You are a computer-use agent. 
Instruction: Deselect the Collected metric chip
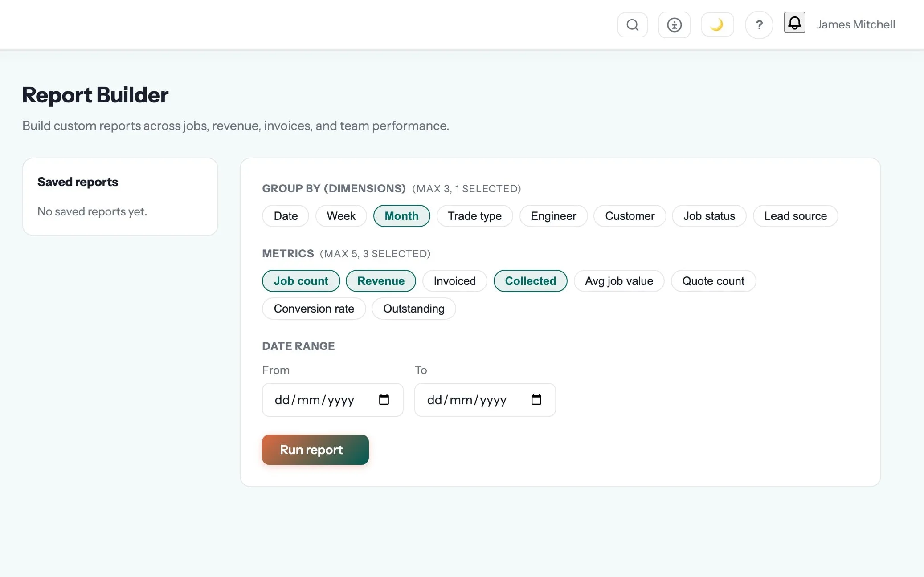coord(530,281)
